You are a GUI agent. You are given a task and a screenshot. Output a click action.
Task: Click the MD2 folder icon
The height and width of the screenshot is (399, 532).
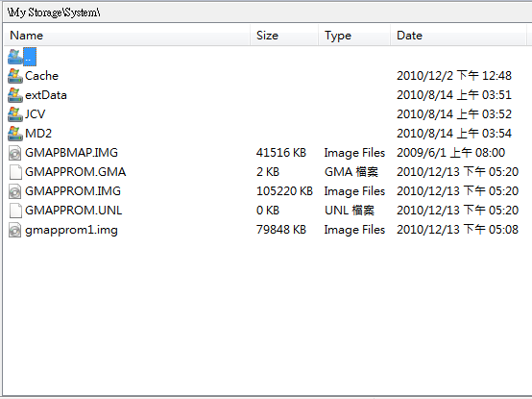click(15, 134)
